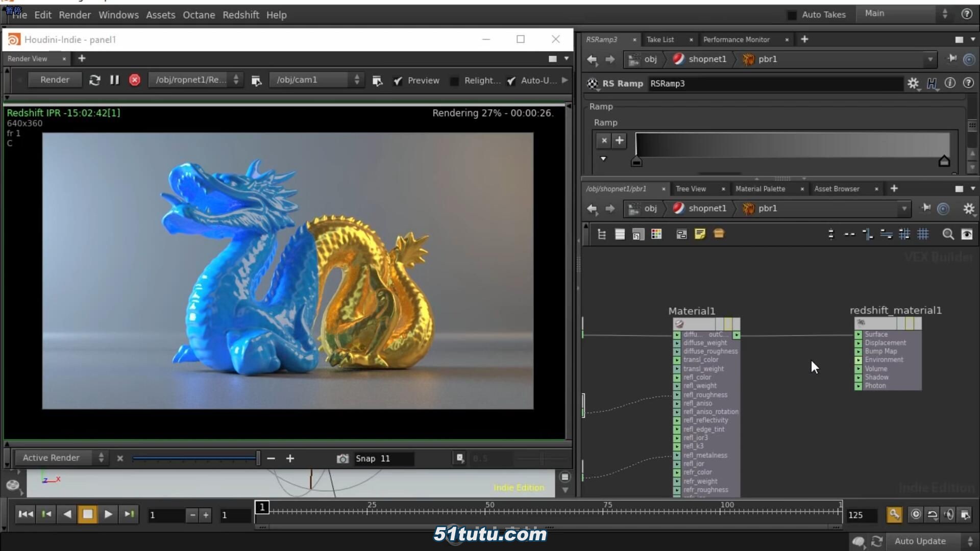Enable the Relight checkbox
This screenshot has height=551, width=980.
(x=454, y=81)
